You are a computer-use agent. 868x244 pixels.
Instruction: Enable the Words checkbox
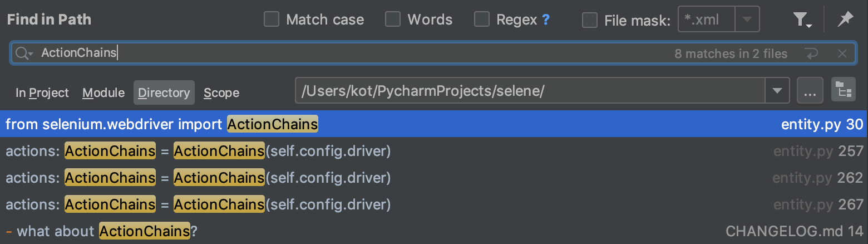[393, 20]
